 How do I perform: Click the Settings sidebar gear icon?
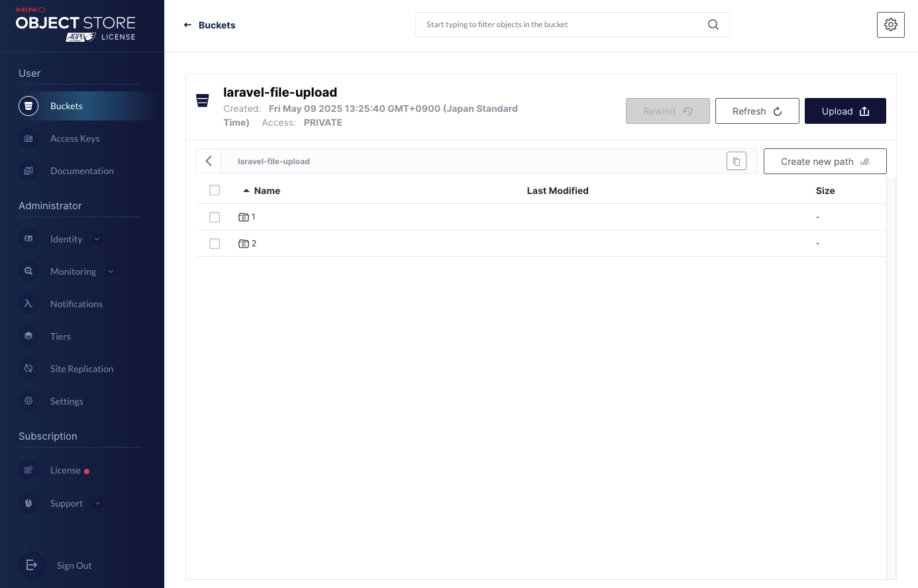pyautogui.click(x=28, y=401)
